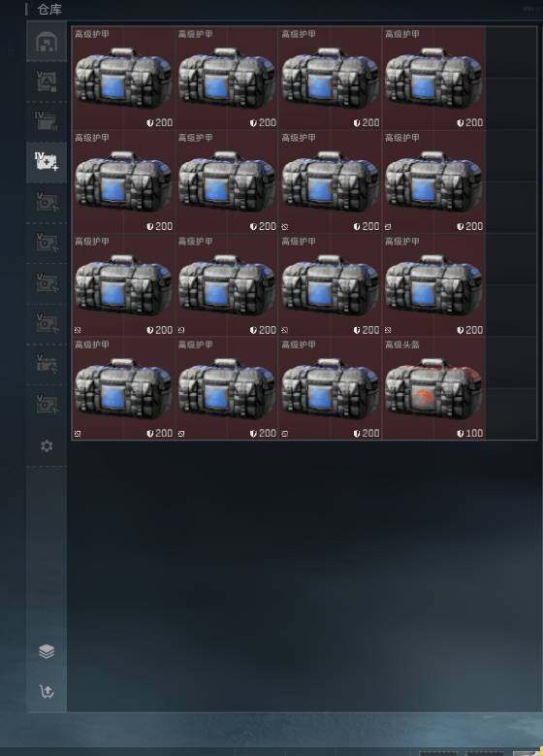Open the last level V container slot
This screenshot has width=543, height=756.
pyautogui.click(x=47, y=405)
